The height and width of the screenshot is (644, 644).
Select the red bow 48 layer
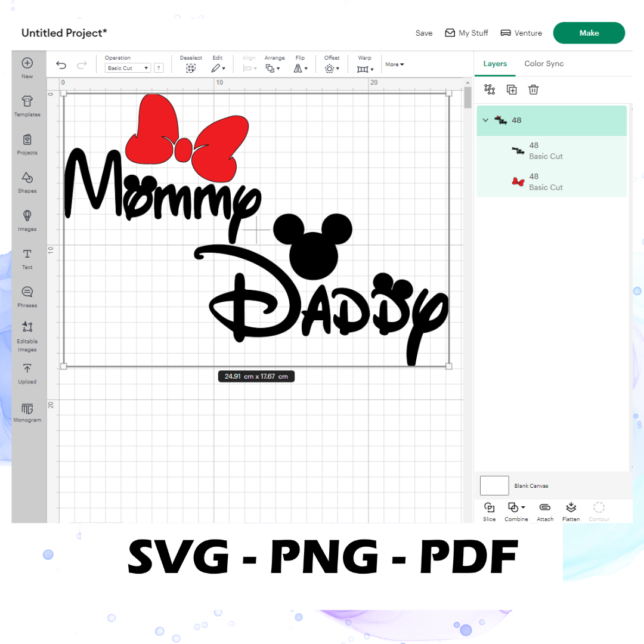pyautogui.click(x=552, y=181)
